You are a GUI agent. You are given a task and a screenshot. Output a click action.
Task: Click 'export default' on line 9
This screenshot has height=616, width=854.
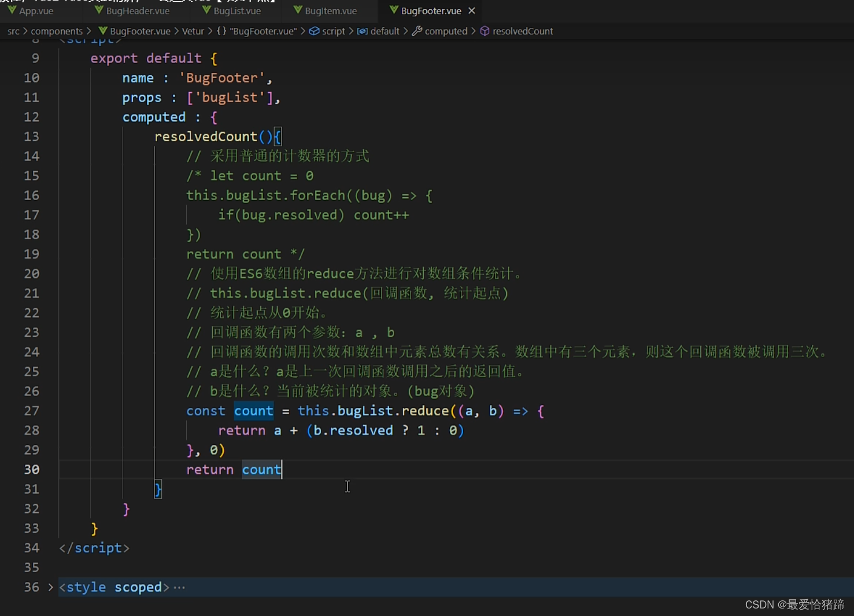tap(146, 58)
